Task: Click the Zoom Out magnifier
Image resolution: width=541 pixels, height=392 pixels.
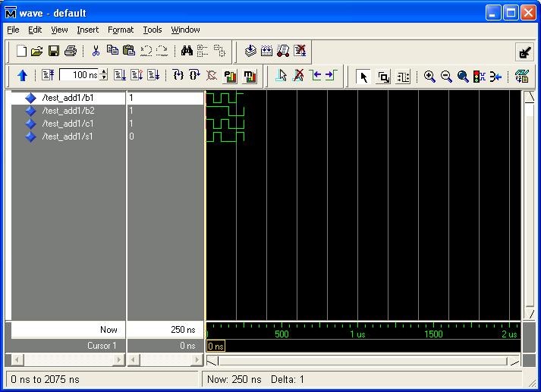Action: pos(446,76)
